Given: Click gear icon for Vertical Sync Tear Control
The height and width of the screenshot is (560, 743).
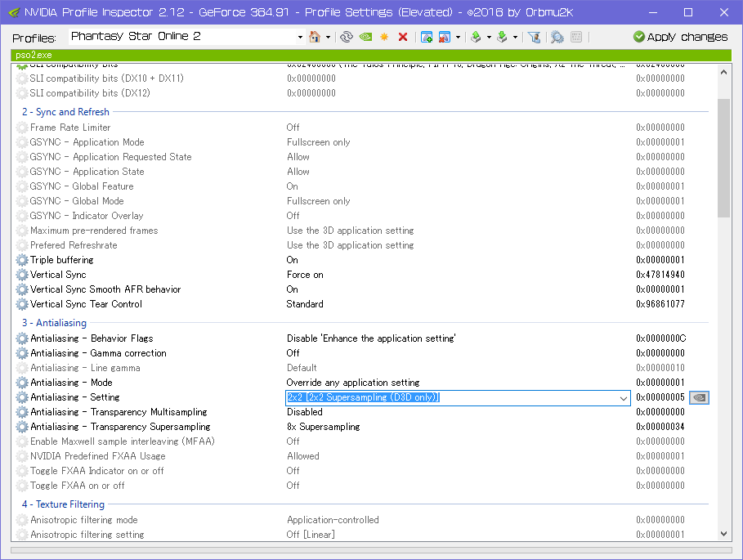Looking at the screenshot, I should (x=22, y=304).
